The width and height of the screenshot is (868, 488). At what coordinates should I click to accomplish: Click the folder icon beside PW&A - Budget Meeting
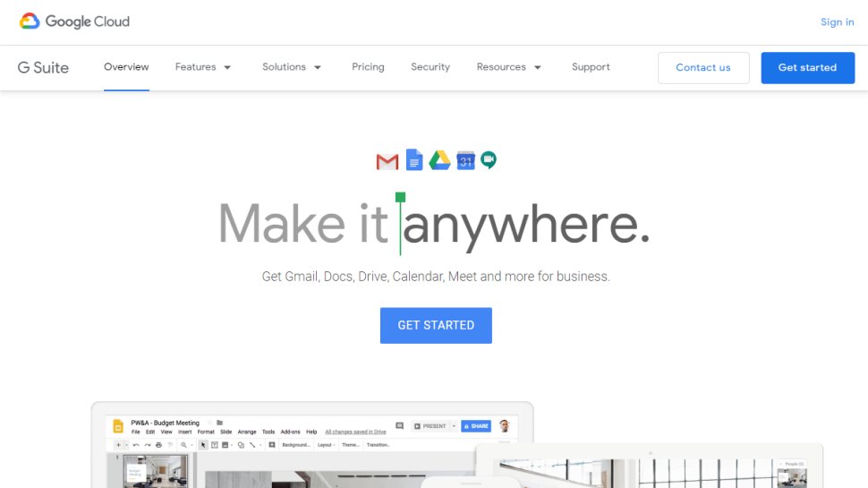pos(219,423)
